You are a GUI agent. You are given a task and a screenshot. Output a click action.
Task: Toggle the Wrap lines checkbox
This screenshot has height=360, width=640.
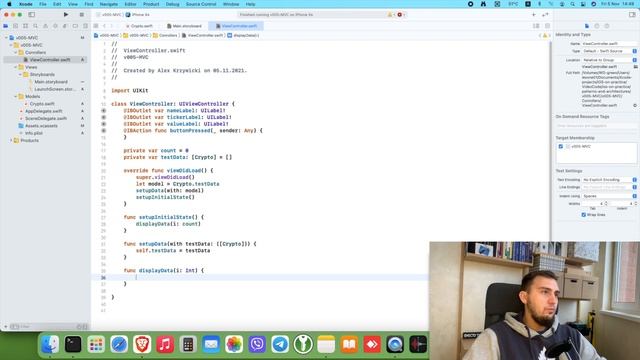tap(584, 215)
